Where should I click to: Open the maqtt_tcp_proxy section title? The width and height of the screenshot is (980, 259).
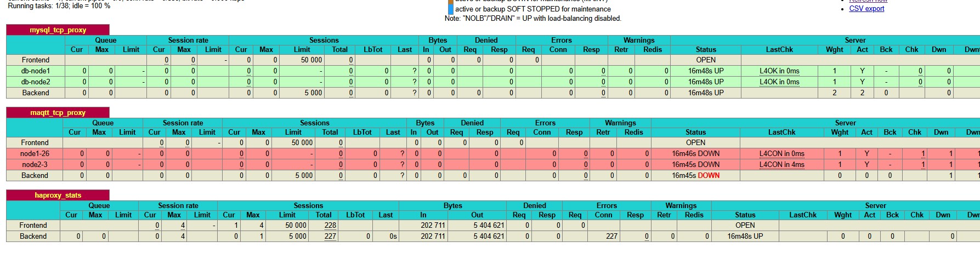pos(58,113)
